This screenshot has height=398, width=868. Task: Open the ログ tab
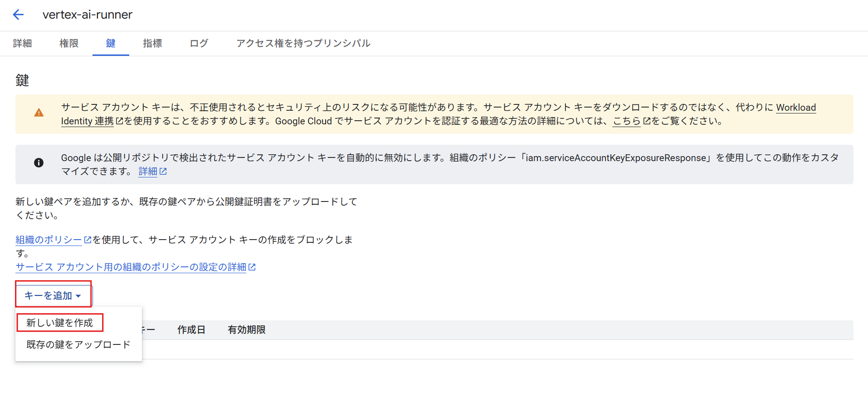point(199,44)
